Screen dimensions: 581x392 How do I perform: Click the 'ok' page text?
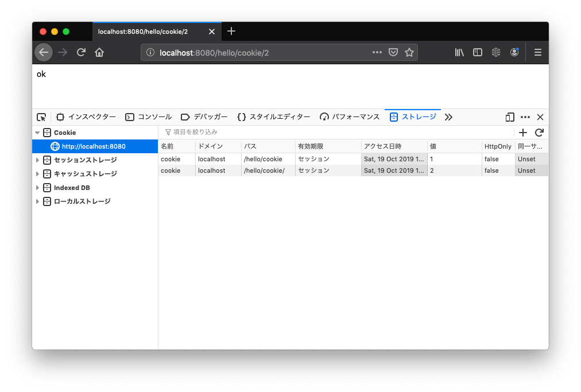[41, 74]
